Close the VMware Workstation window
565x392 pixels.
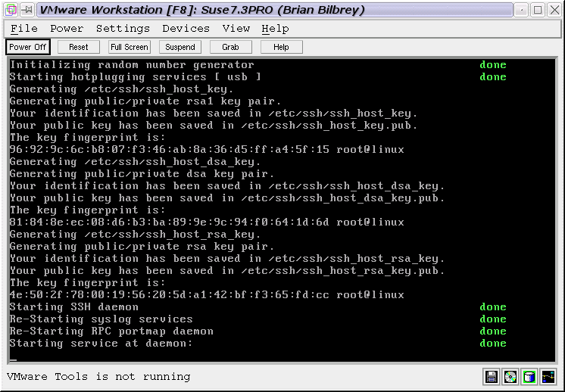(554, 10)
